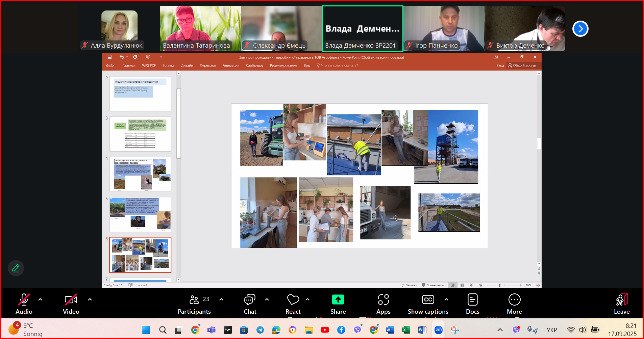This screenshot has width=644, height=339.
Task: Expand caption options arrow next to captions
Action: click(446, 299)
